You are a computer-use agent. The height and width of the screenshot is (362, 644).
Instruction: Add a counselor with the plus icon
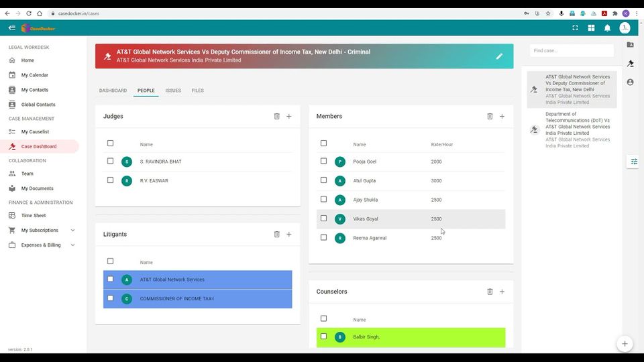pyautogui.click(x=502, y=292)
